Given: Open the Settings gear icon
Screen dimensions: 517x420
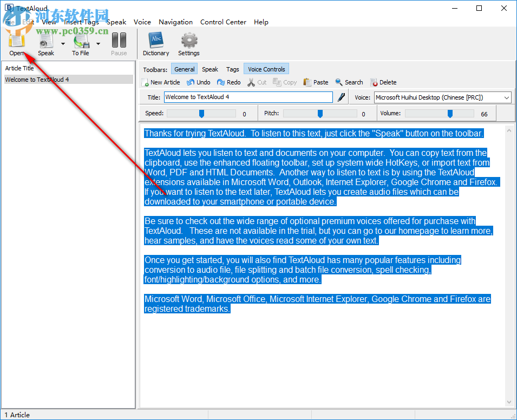Looking at the screenshot, I should coord(188,41).
